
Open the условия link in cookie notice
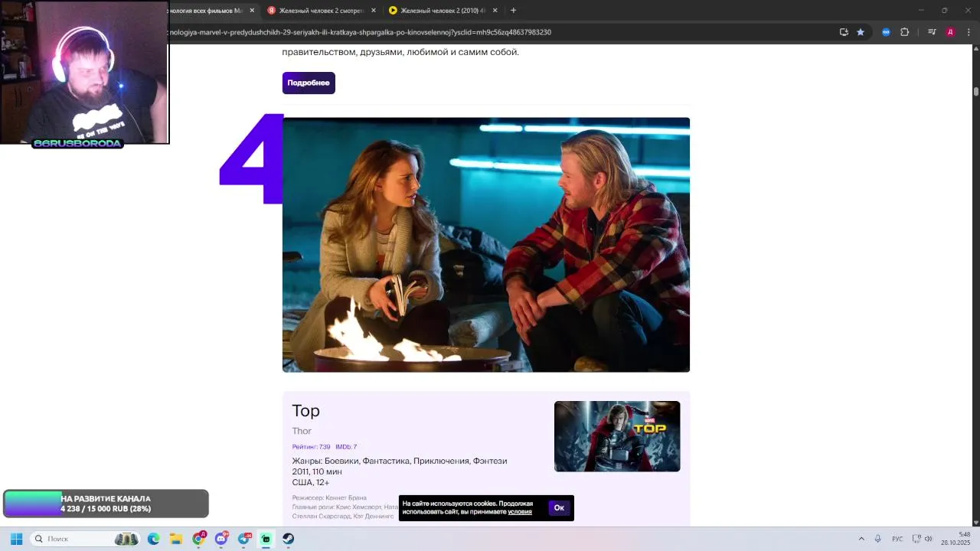pyautogui.click(x=520, y=512)
